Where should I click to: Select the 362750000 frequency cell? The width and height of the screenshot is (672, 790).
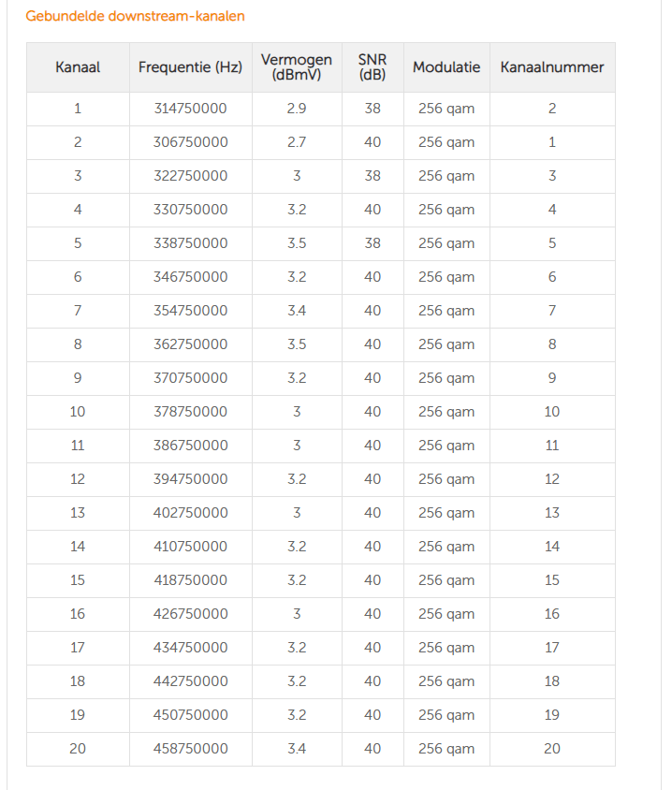coord(190,344)
